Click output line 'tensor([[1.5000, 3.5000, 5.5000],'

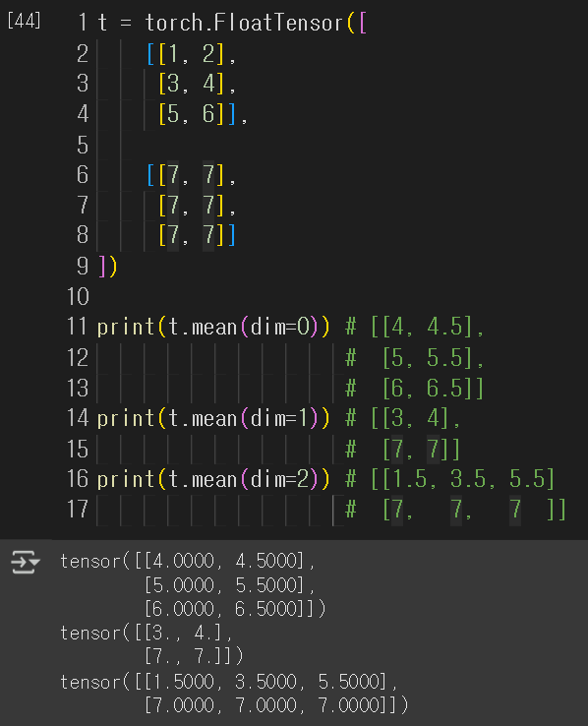pos(229,682)
